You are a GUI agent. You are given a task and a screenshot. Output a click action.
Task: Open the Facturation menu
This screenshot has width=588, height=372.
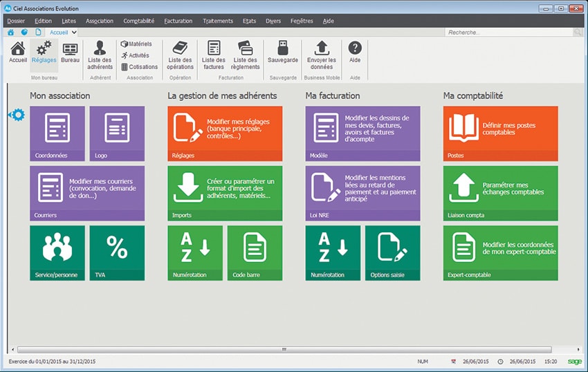(178, 21)
